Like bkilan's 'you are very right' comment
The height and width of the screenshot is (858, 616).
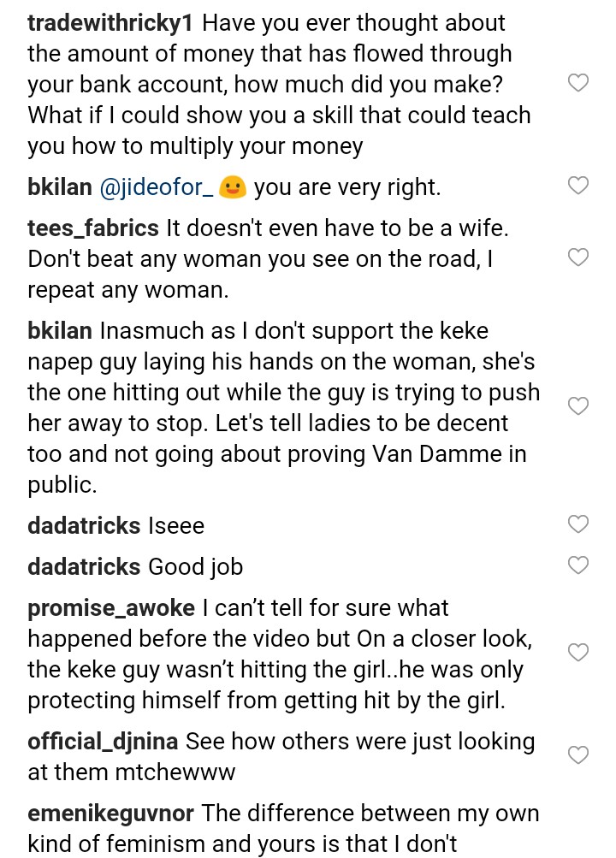[578, 185]
